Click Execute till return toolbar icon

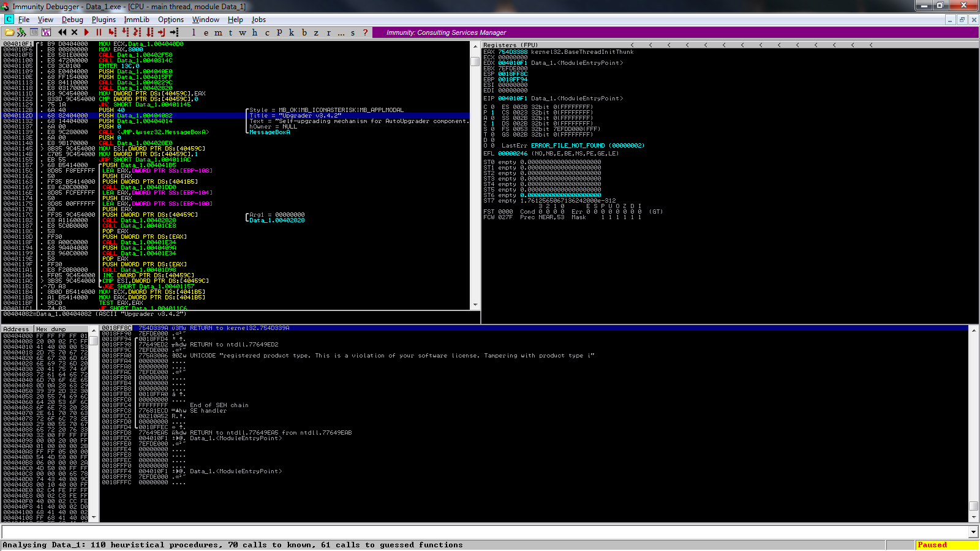162,32
